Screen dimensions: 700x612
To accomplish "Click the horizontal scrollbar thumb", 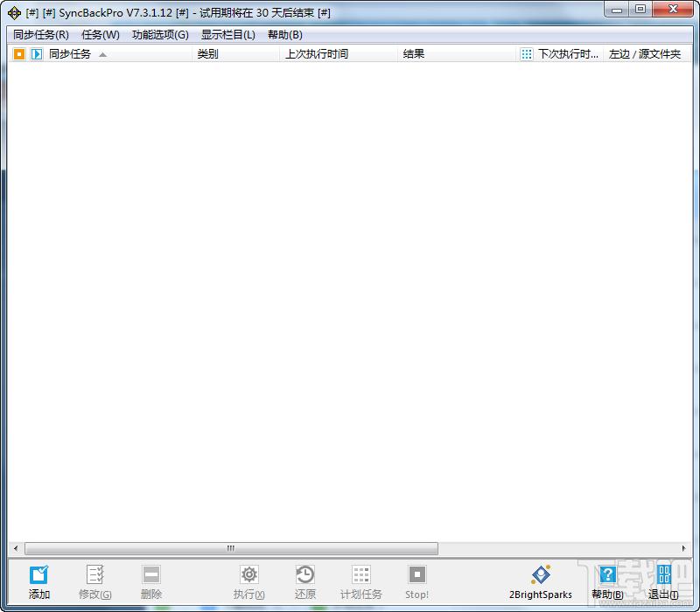I will (231, 548).
